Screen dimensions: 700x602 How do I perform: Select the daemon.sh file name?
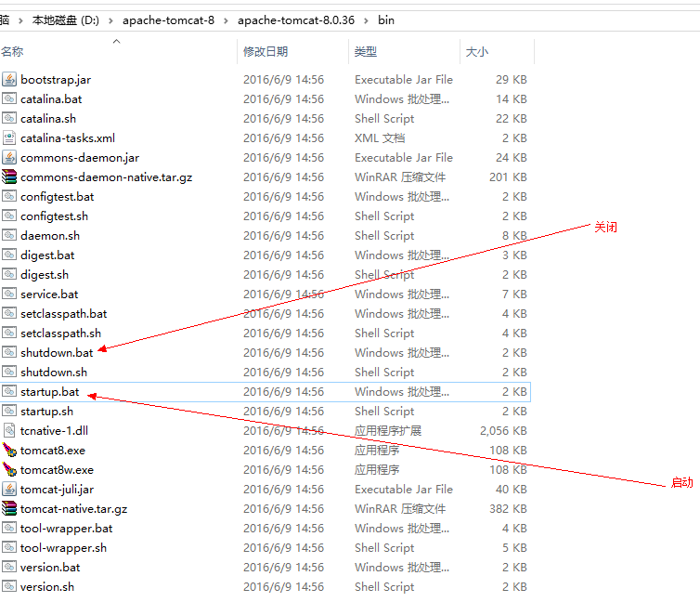[x=50, y=235]
